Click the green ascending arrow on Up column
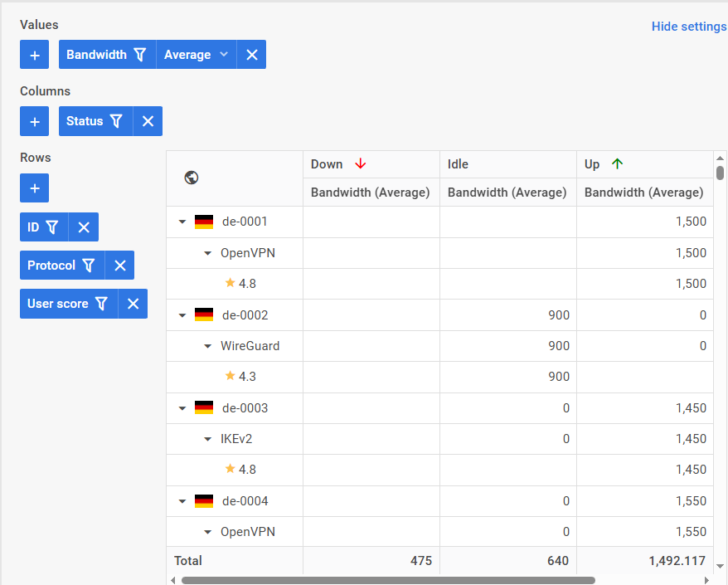 click(617, 163)
